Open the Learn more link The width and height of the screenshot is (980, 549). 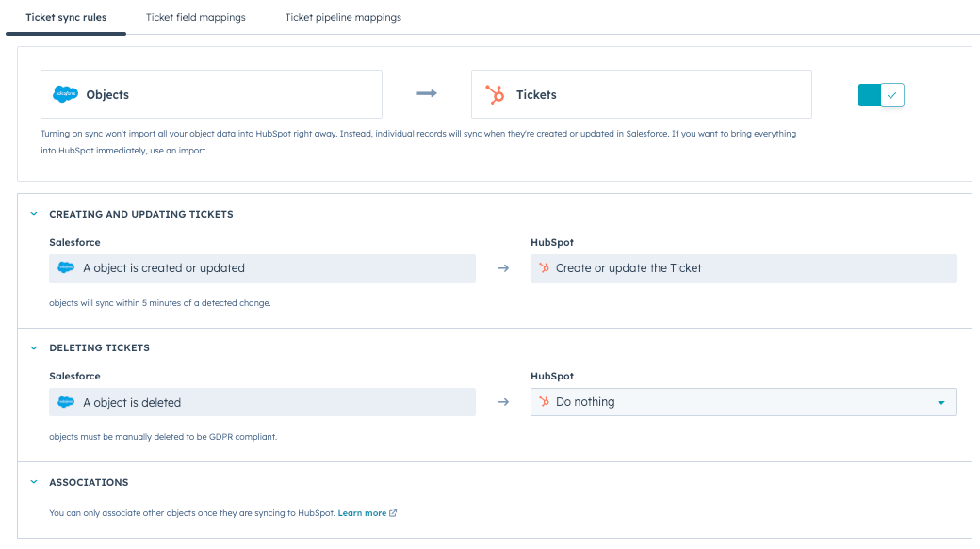tap(362, 513)
